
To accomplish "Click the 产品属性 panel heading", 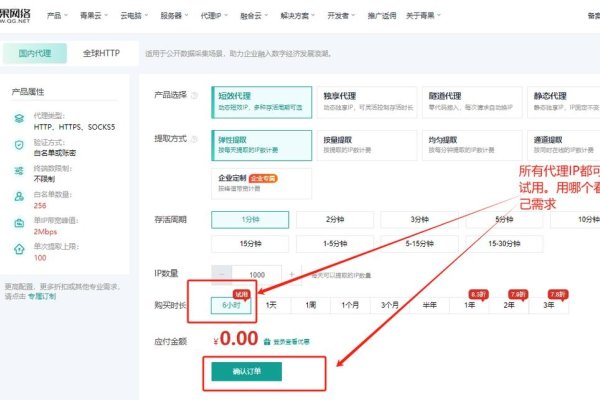I will (28, 92).
